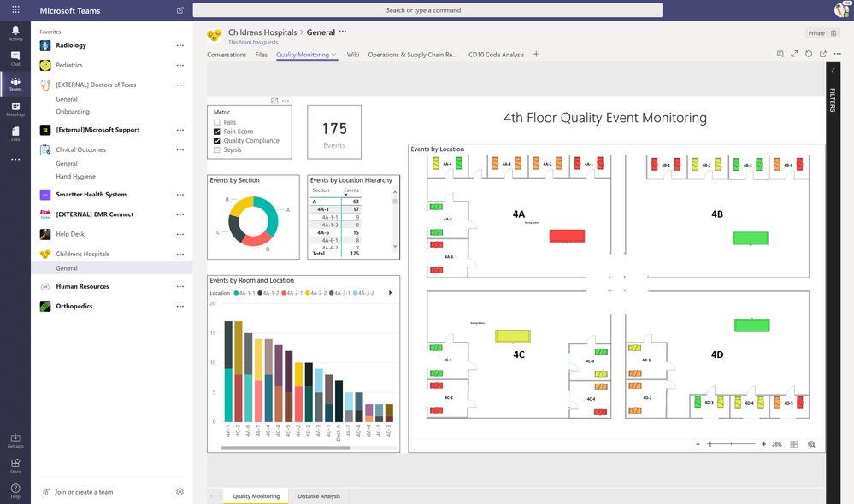Click the bar chart horizontal scrollbar
Viewport: 854px width, 504px height.
pyautogui.click(x=286, y=448)
